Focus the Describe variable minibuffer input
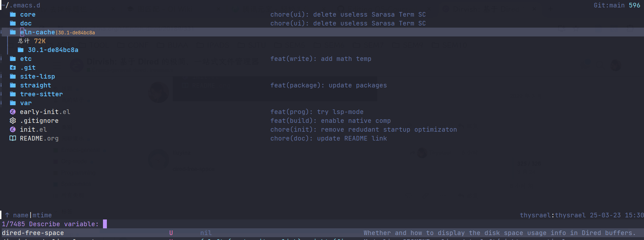This screenshot has height=240, width=644. [x=105, y=224]
